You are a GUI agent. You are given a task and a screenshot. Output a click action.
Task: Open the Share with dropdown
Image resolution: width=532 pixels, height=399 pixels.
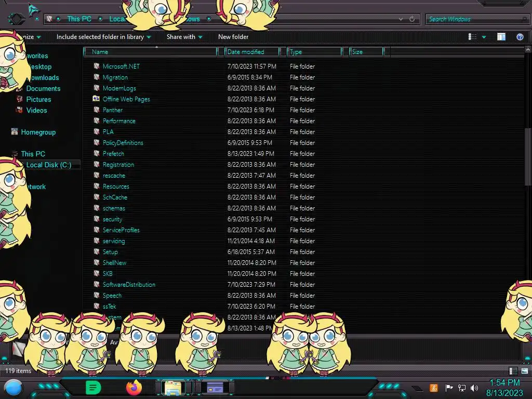pos(184,37)
